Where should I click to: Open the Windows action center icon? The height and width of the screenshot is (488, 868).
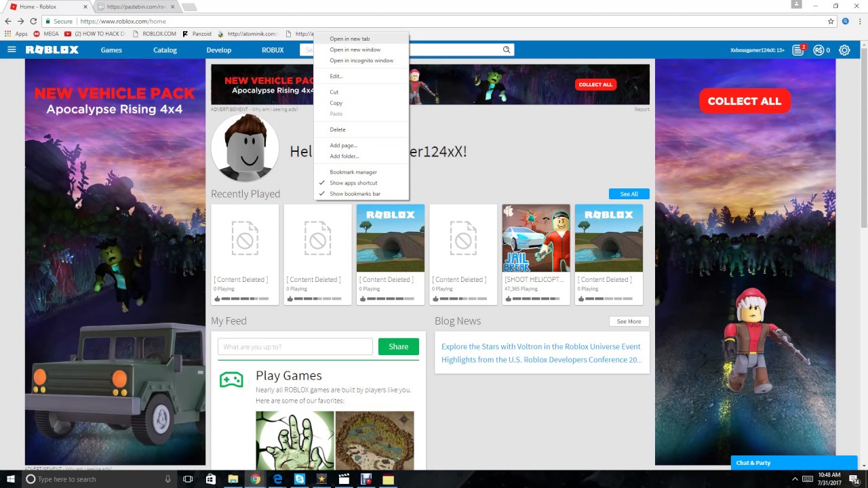pos(854,479)
